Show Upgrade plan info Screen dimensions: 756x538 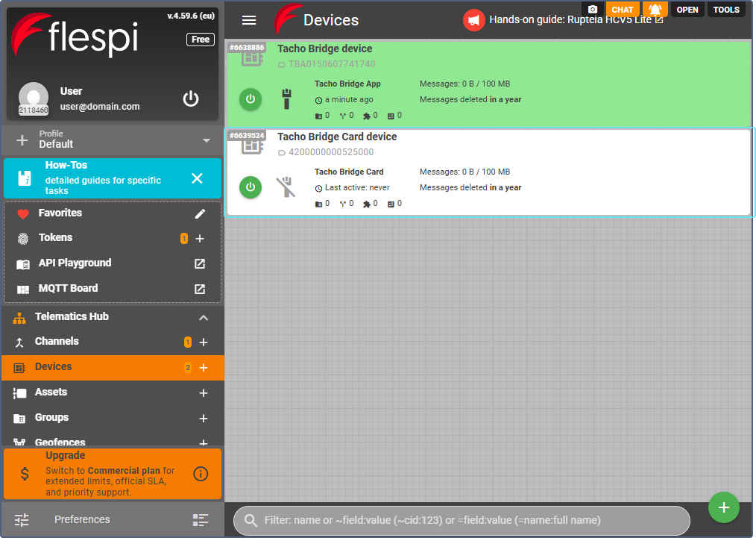201,474
